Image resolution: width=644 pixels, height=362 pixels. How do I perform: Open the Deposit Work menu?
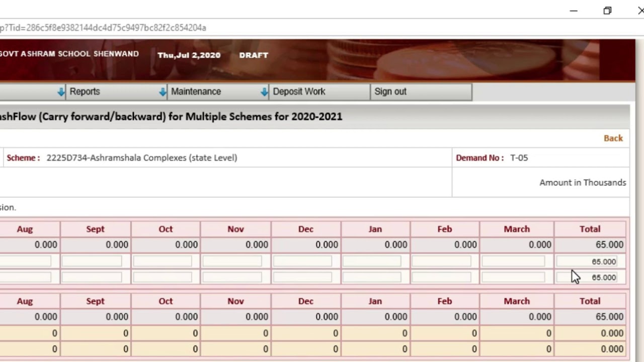click(319, 92)
